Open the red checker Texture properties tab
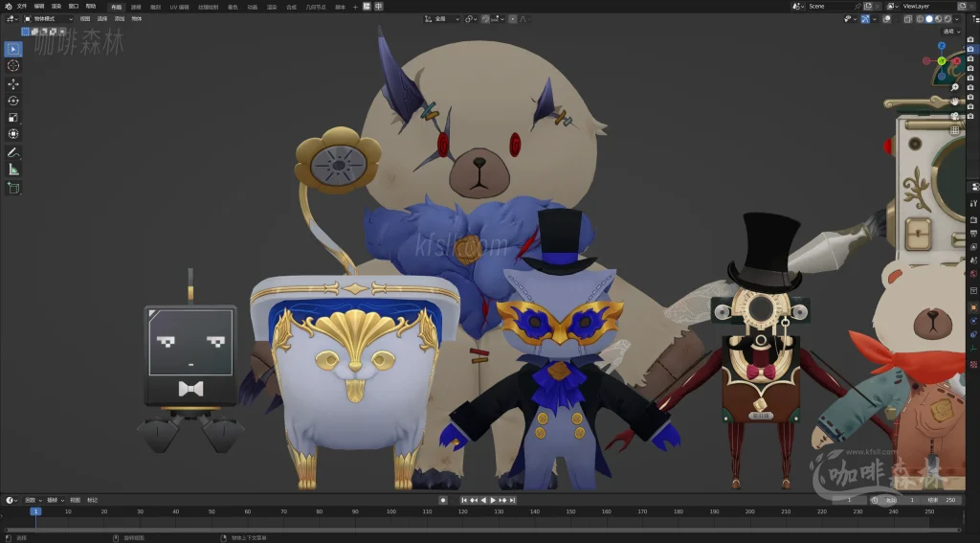 (973, 364)
